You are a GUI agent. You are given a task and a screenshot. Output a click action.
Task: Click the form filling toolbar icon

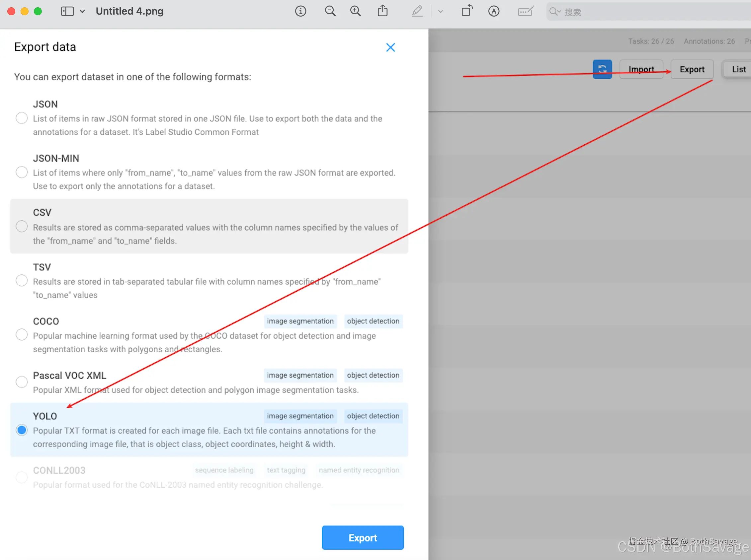pyautogui.click(x=526, y=11)
